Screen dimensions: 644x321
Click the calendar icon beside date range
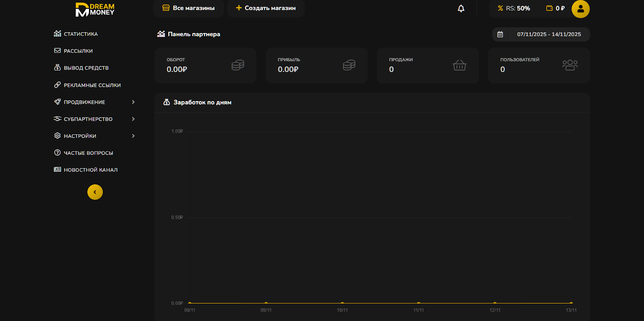(x=500, y=35)
